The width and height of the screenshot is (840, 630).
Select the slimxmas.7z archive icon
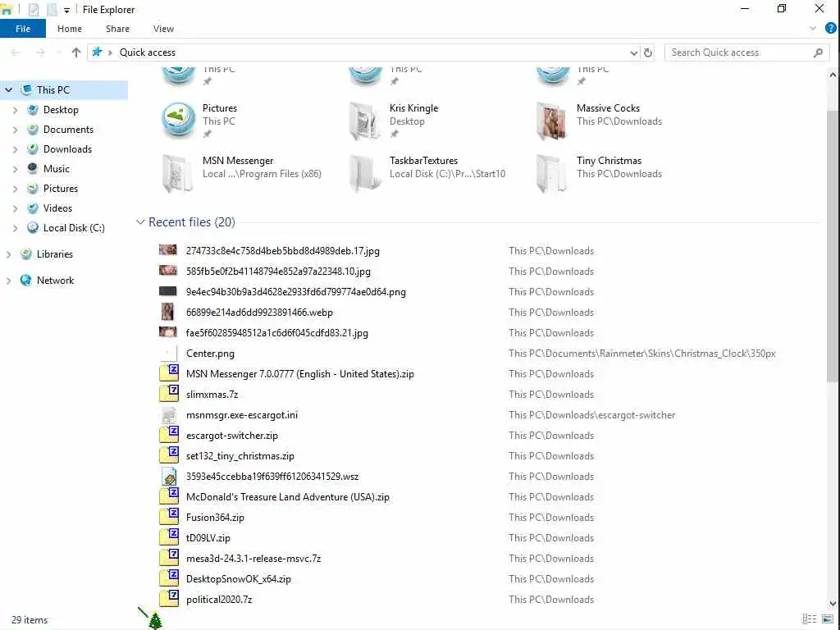[x=169, y=393]
